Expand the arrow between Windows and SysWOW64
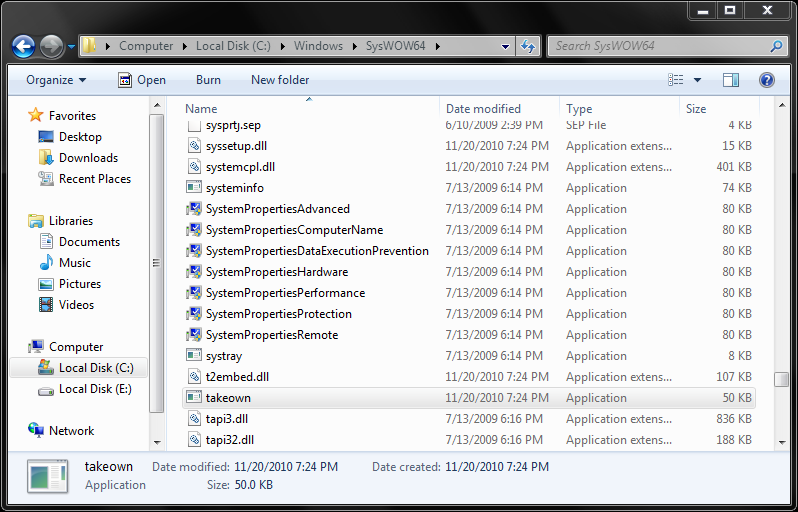798x512 pixels. (x=355, y=46)
